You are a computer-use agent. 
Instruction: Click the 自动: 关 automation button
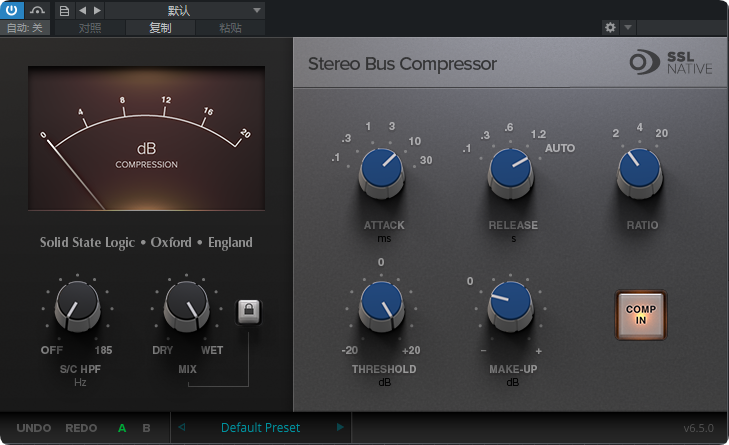(x=25, y=28)
